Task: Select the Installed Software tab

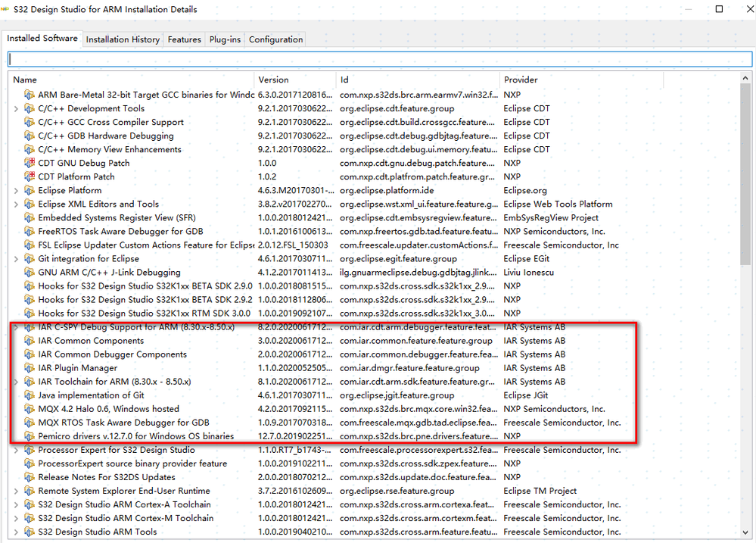Action: tap(42, 38)
